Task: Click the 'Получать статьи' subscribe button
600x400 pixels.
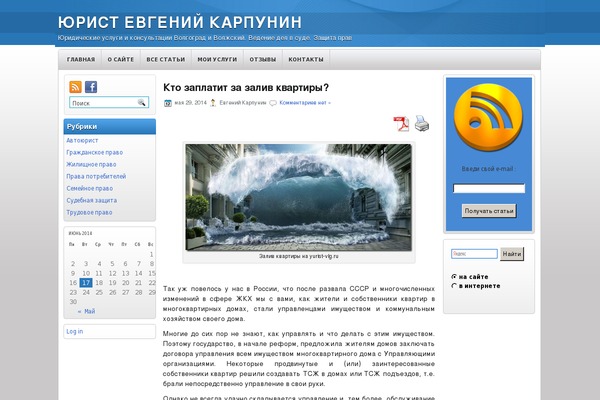Action: (x=489, y=211)
